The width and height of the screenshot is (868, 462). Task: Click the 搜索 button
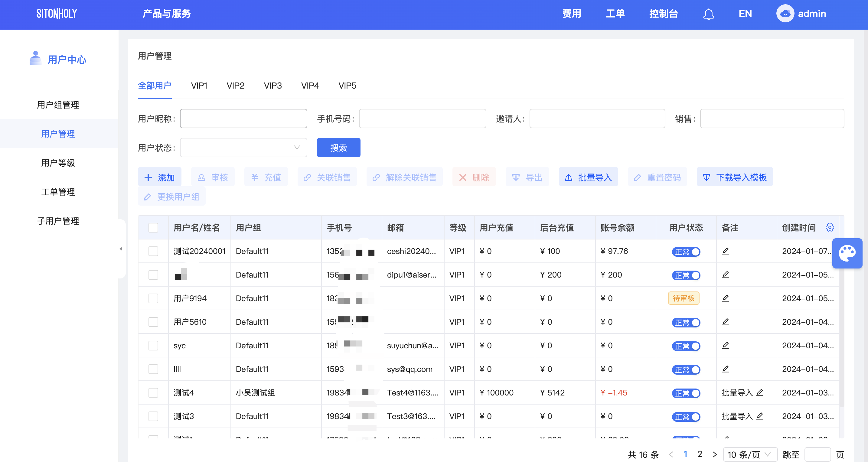[x=338, y=148]
